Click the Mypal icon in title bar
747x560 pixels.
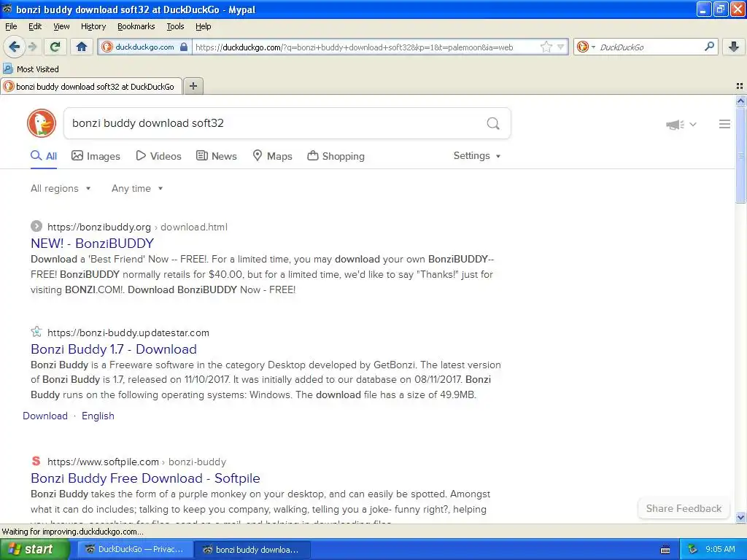click(x=7, y=9)
